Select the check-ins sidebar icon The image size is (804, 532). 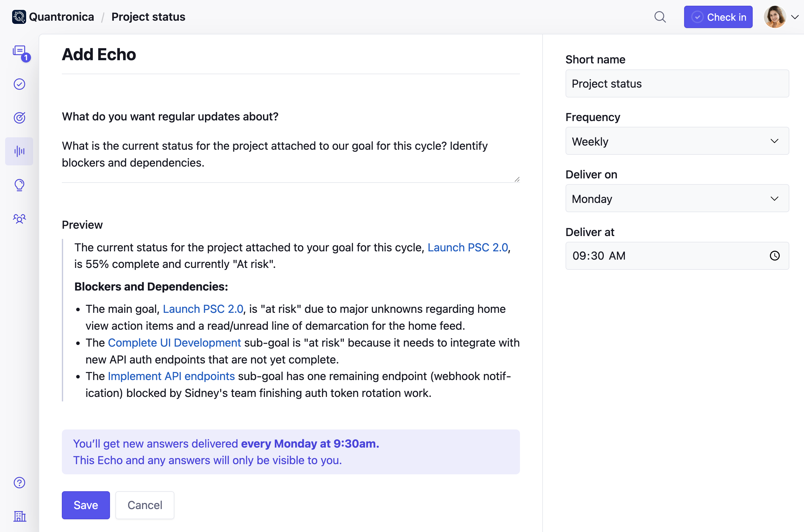[19, 84]
